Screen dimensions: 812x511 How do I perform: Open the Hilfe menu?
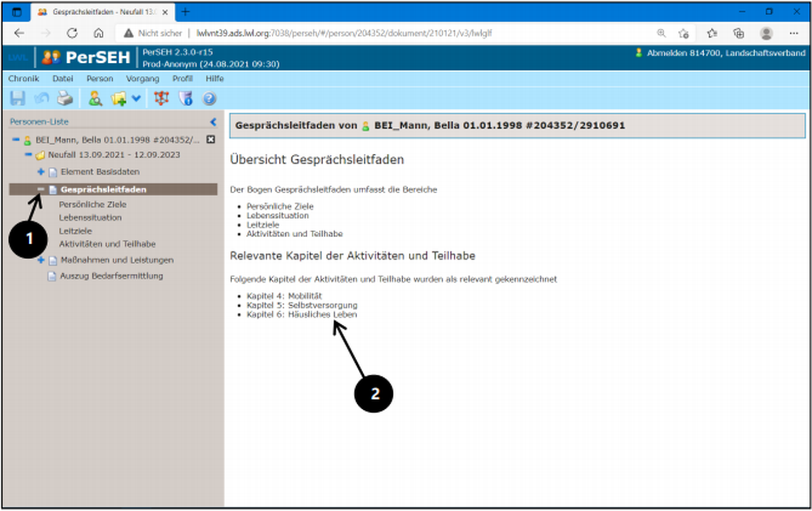[x=214, y=78]
